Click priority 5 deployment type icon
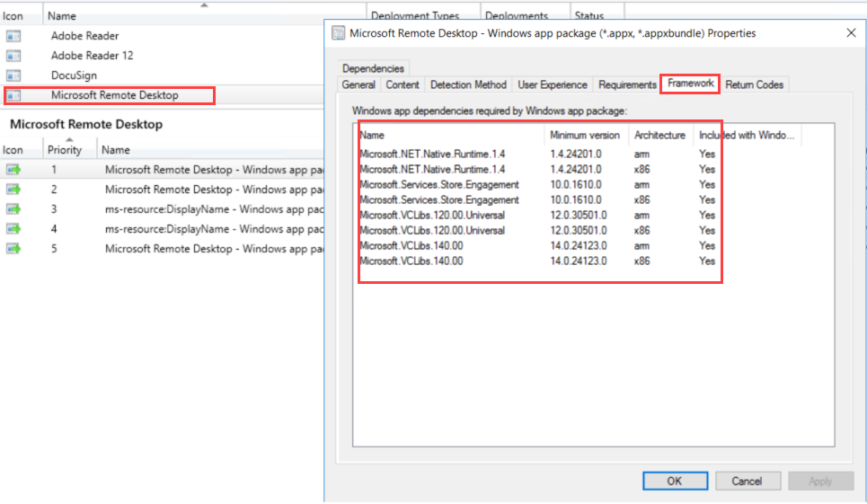The image size is (867, 504). [13, 248]
